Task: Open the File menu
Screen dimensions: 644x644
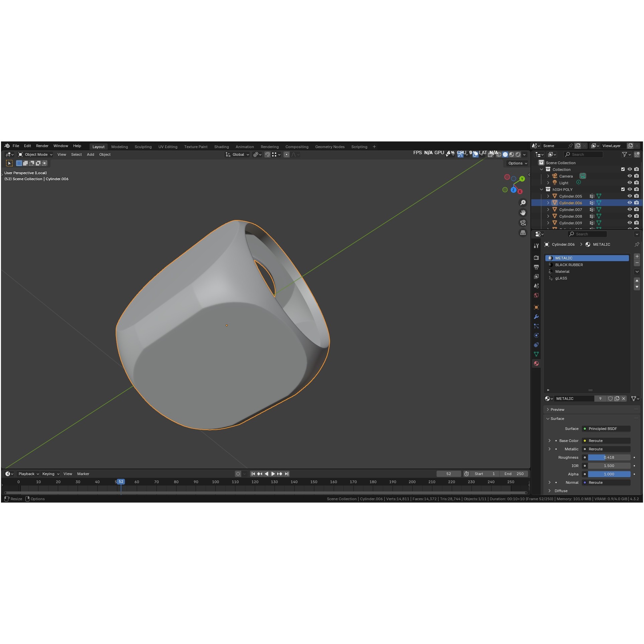Action: 16,146
